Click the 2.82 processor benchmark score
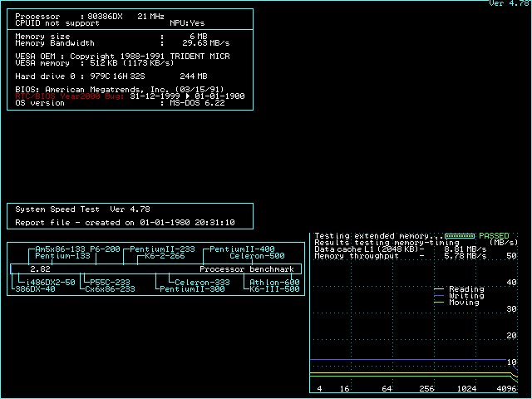 40,269
